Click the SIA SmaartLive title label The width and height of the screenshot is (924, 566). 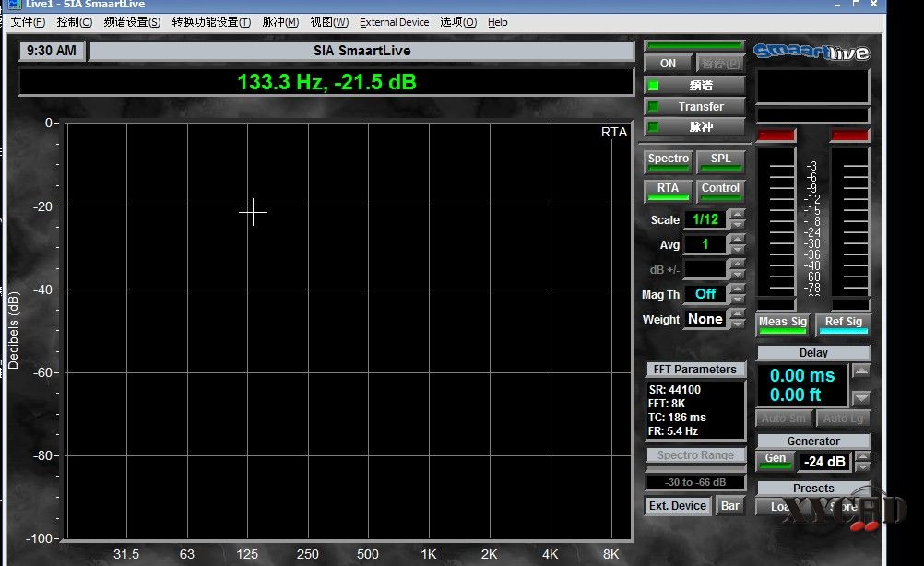(x=361, y=51)
